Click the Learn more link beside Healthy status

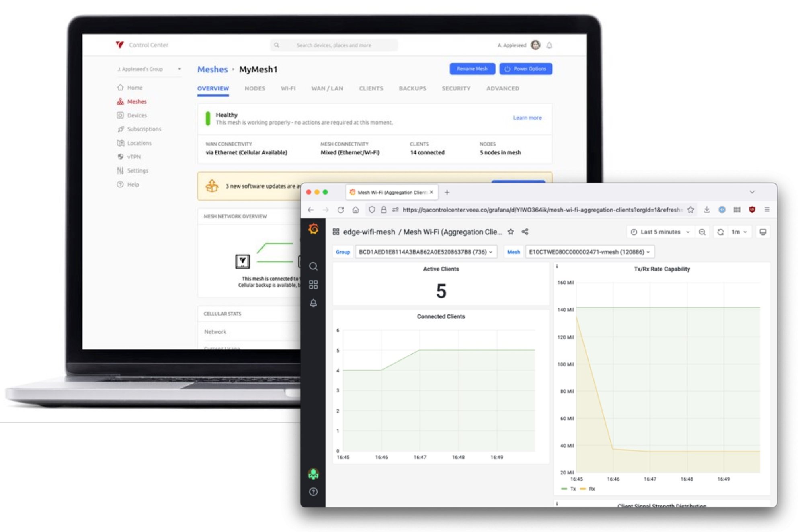[x=527, y=118]
